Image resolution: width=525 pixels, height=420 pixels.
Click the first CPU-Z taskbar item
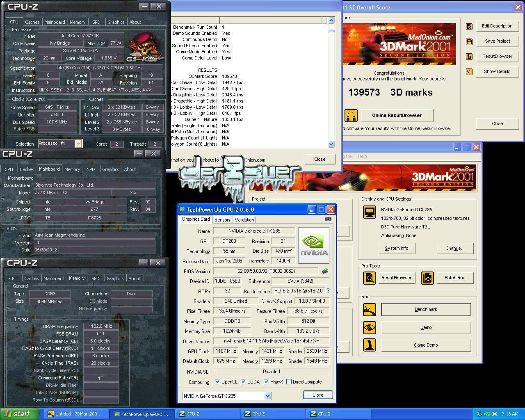[x=208, y=414]
